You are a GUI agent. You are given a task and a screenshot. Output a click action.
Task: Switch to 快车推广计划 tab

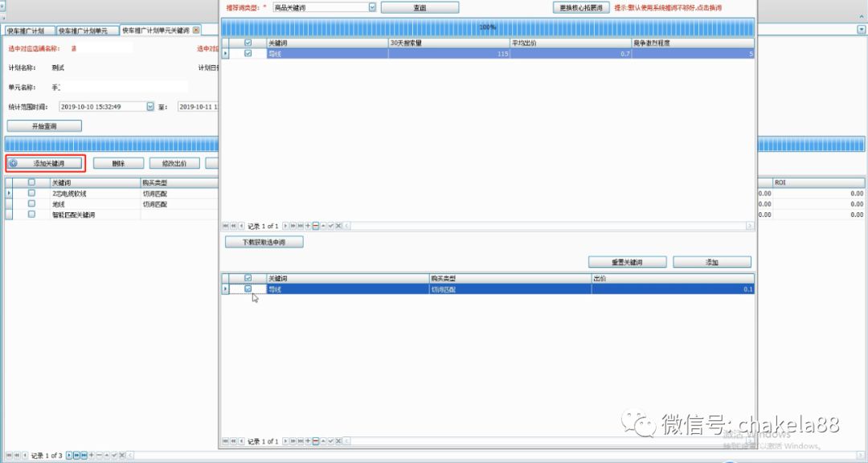(30, 31)
